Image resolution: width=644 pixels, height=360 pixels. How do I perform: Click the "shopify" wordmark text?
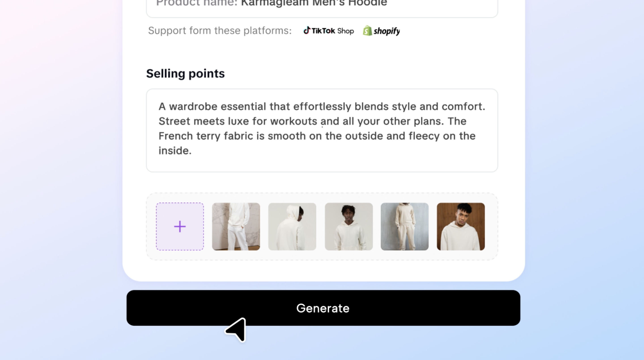(x=387, y=31)
